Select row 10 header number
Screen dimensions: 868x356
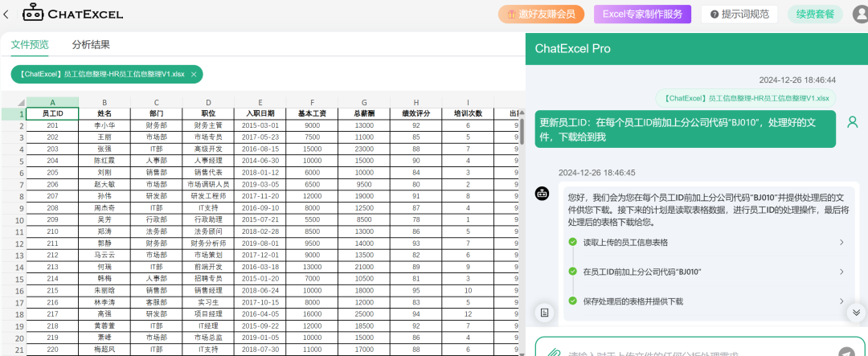pos(14,220)
